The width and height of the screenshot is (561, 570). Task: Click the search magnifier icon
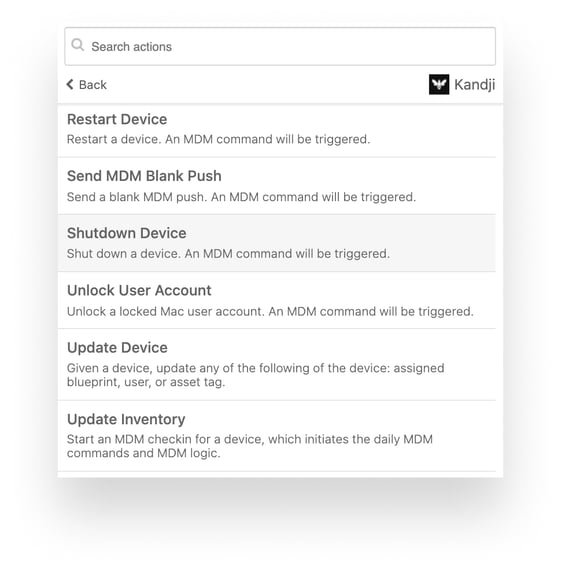pyautogui.click(x=77, y=45)
